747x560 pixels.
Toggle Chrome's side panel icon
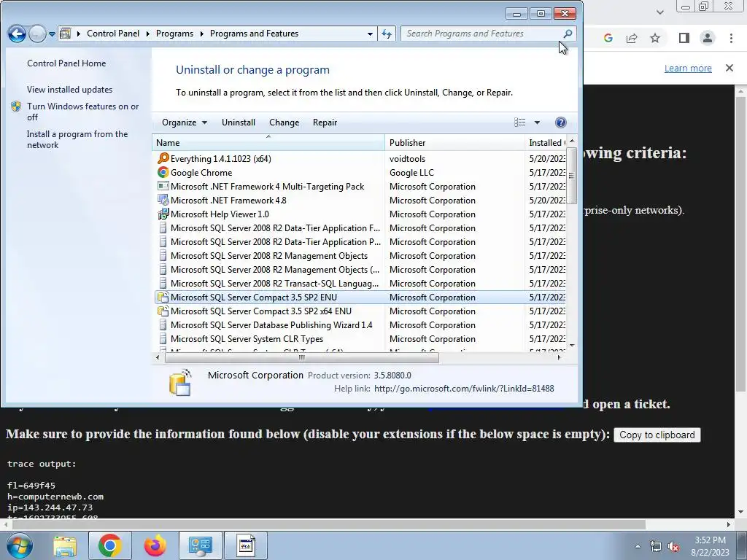[684, 38]
